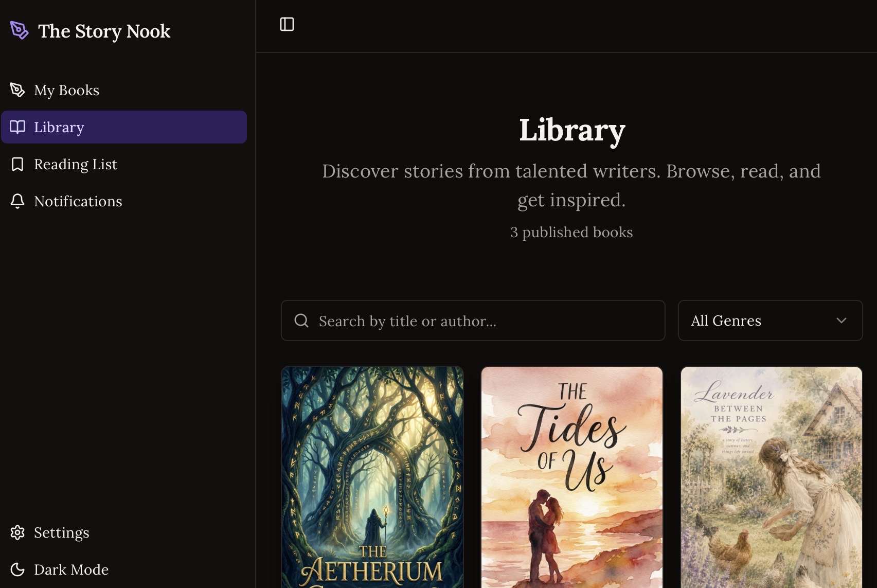Click the search magnifier icon

(x=301, y=320)
